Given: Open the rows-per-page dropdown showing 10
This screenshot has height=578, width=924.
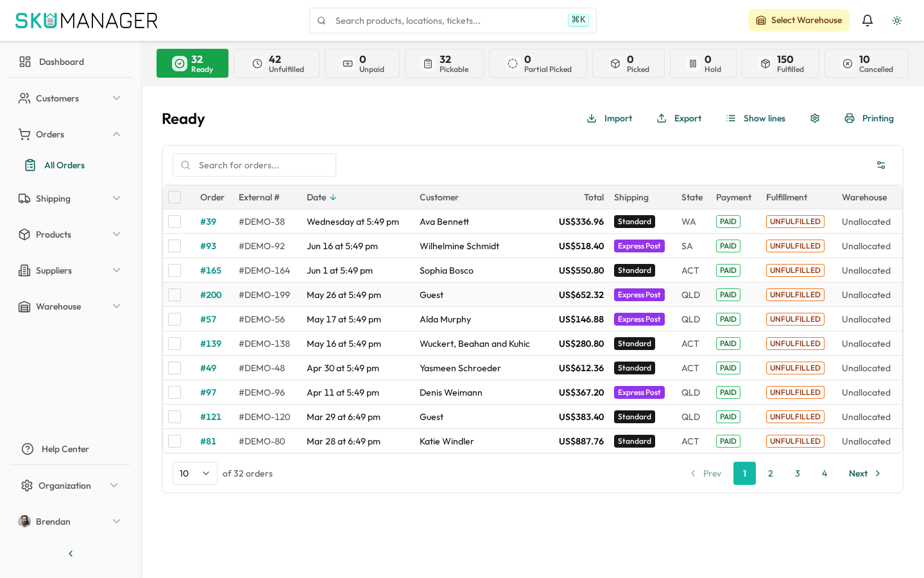Looking at the screenshot, I should (195, 473).
